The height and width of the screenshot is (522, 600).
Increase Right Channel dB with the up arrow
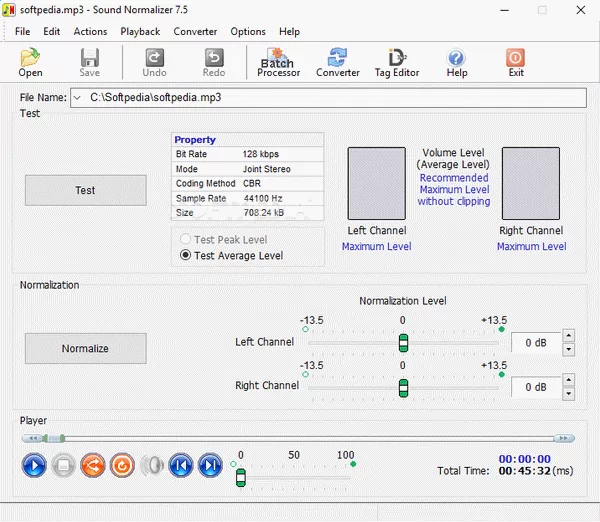point(569,380)
